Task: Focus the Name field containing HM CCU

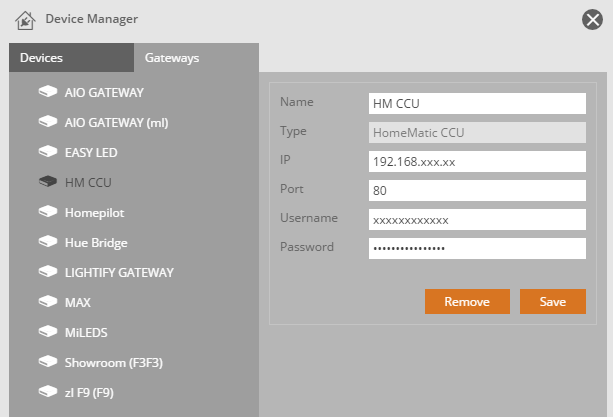Action: (x=476, y=103)
